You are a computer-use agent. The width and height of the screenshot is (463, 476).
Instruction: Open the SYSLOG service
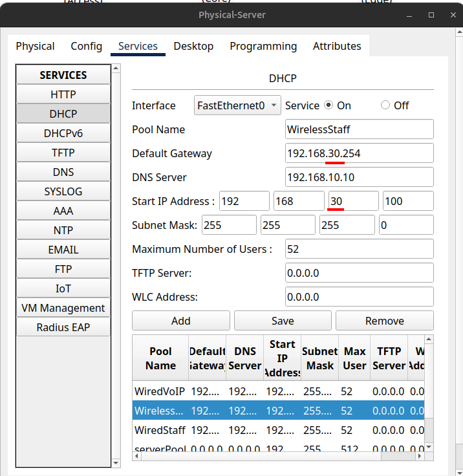pos(63,191)
